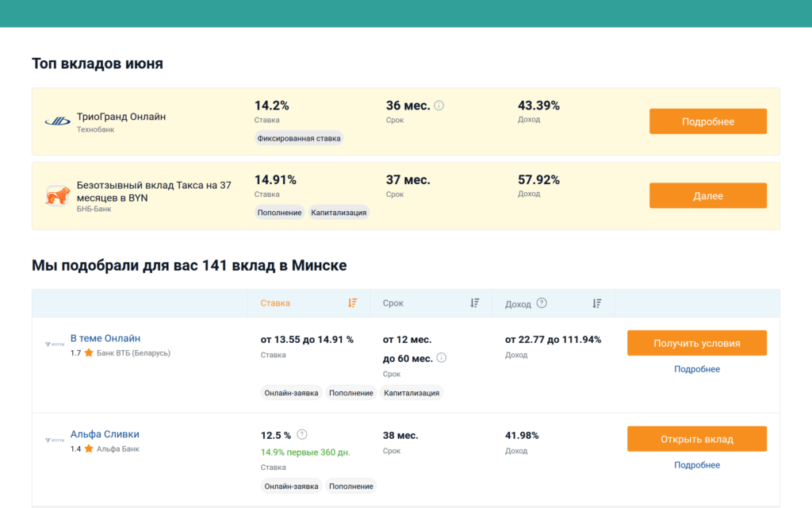
Task: Click the БНБ-Банк tiger logo
Action: click(x=57, y=196)
